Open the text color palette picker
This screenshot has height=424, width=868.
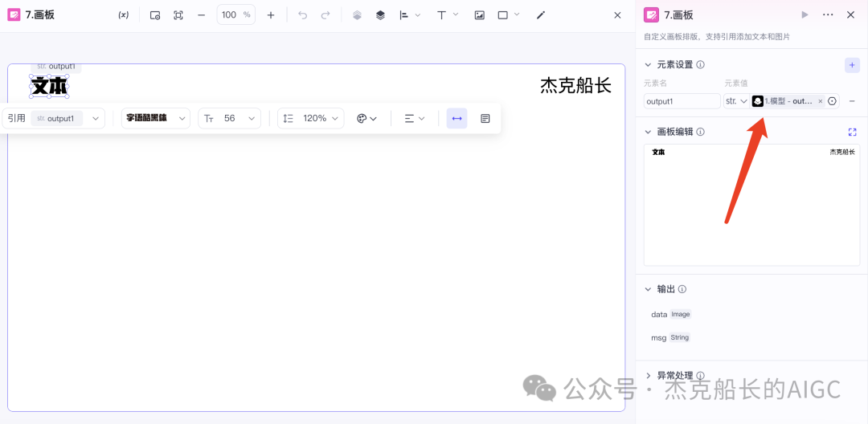point(366,118)
